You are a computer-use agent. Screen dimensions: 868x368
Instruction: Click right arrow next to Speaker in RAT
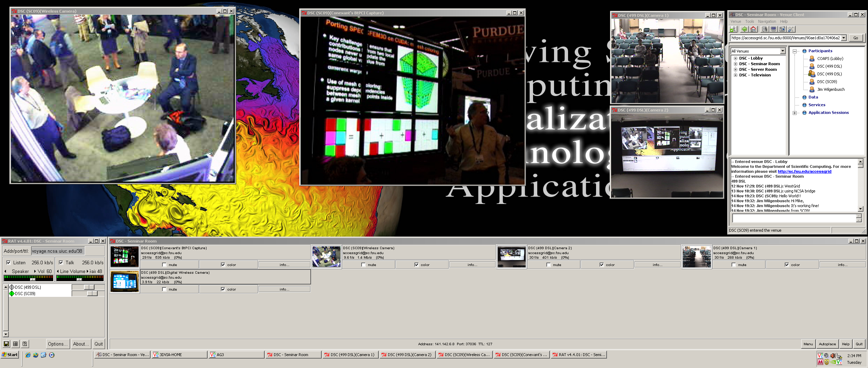coord(35,271)
